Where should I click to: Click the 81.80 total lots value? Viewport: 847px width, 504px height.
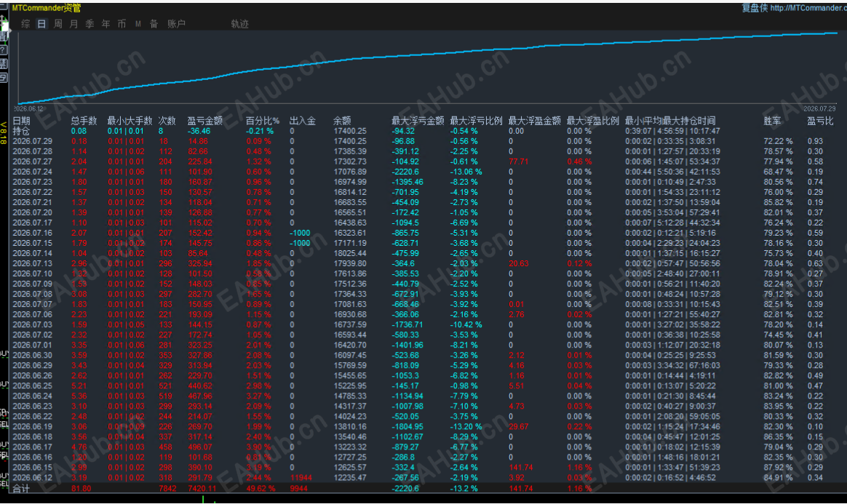(x=81, y=488)
